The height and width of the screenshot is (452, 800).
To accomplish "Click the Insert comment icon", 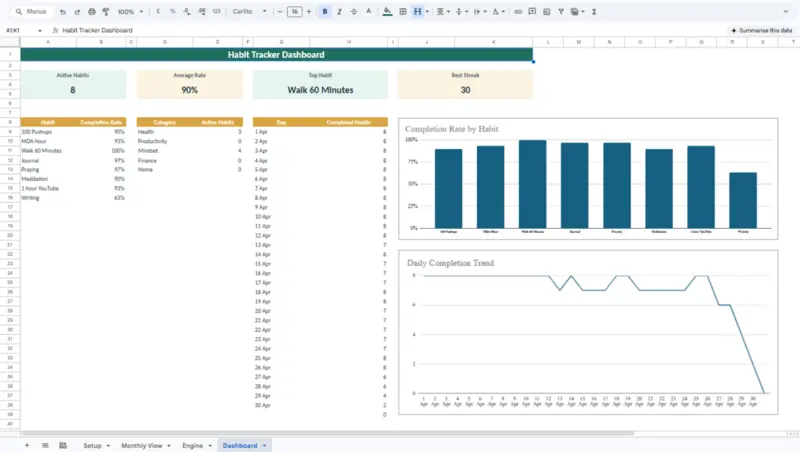I will [532, 12].
